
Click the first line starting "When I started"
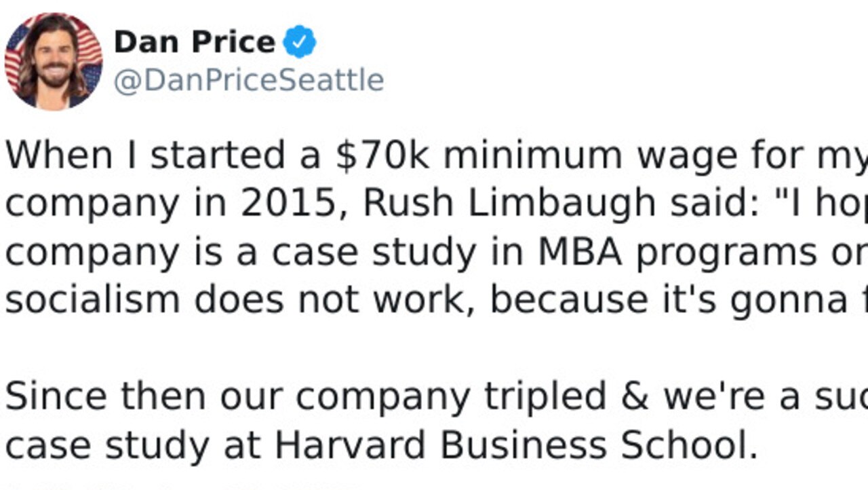coord(437,157)
